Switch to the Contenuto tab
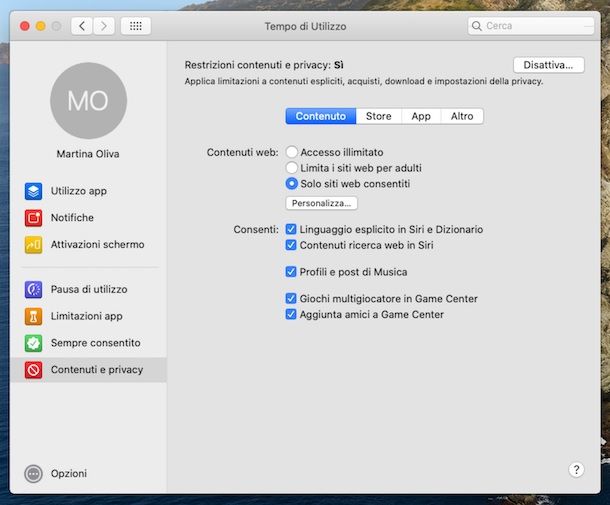610x505 pixels. [x=321, y=116]
